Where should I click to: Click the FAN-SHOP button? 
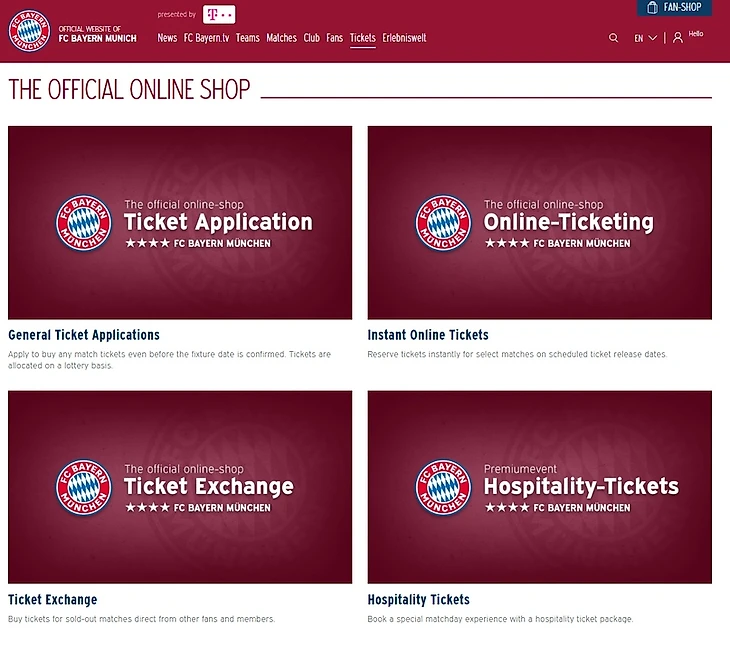click(x=675, y=7)
